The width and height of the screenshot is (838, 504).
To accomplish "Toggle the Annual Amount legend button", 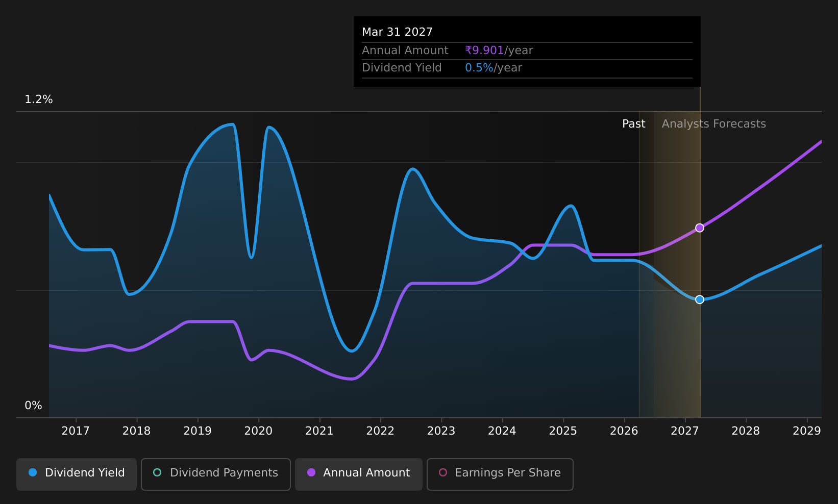I will click(359, 474).
